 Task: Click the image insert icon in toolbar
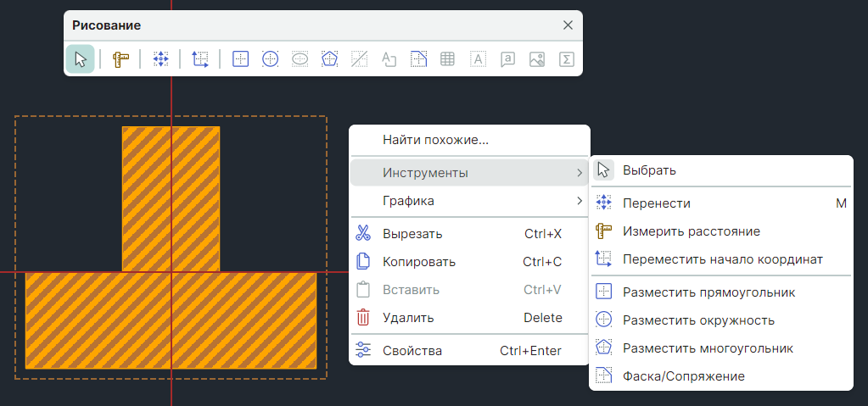point(536,59)
